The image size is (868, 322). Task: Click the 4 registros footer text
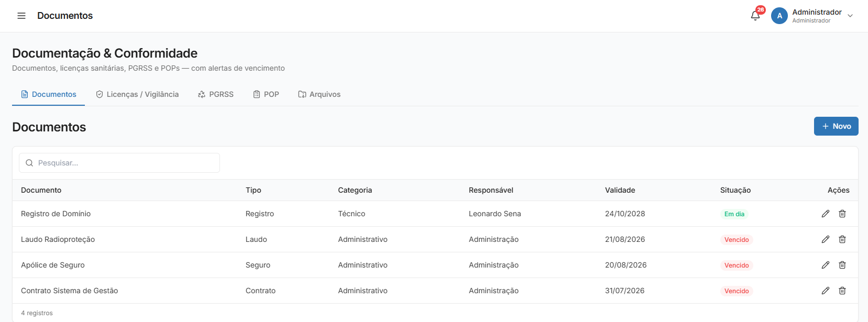point(37,313)
